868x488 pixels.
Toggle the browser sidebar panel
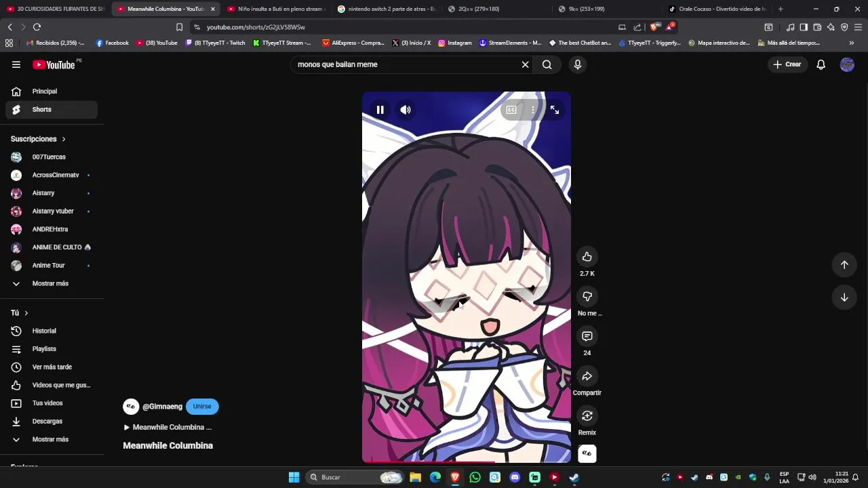pyautogui.click(x=804, y=27)
